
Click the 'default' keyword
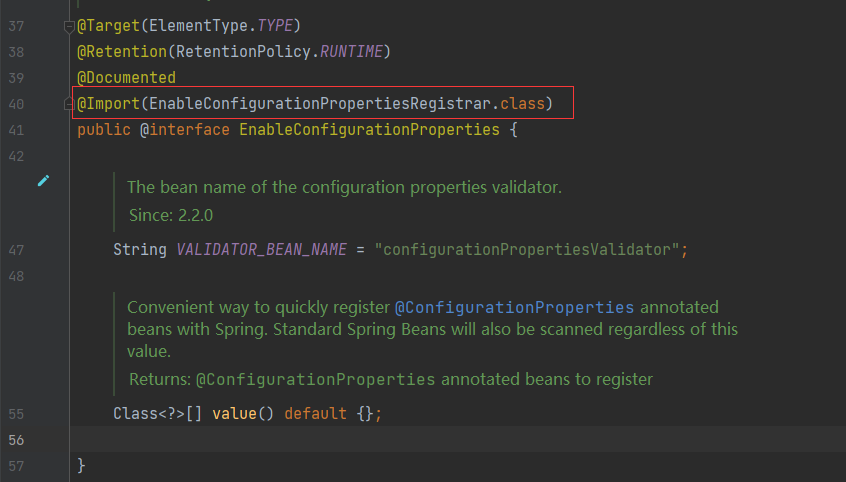(316, 414)
